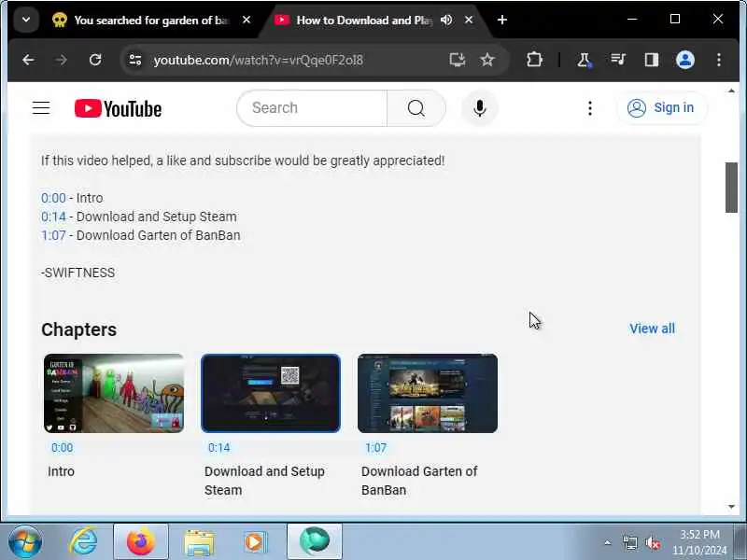Open Windows Explorer folder on taskbar

click(199, 541)
